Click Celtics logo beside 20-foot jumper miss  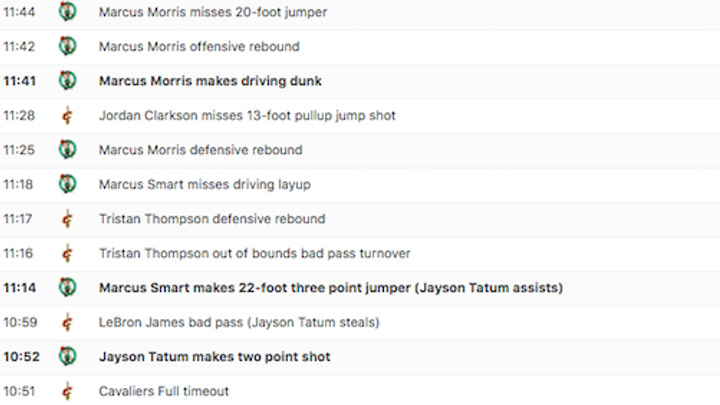pos(68,11)
